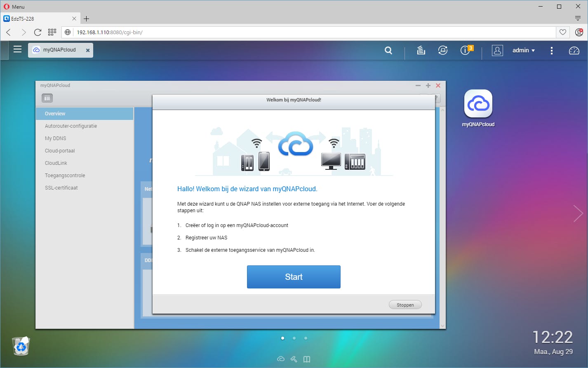588x368 pixels.
Task: Expand the admin user dropdown
Action: (x=524, y=50)
